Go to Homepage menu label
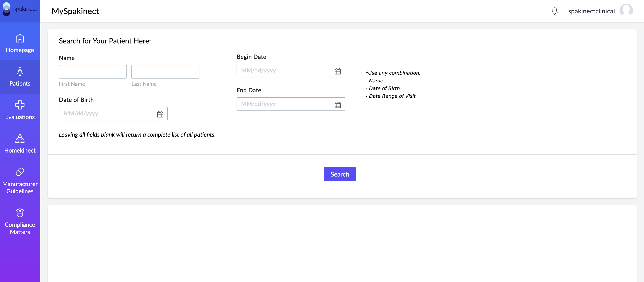This screenshot has height=282, width=644. [20, 50]
